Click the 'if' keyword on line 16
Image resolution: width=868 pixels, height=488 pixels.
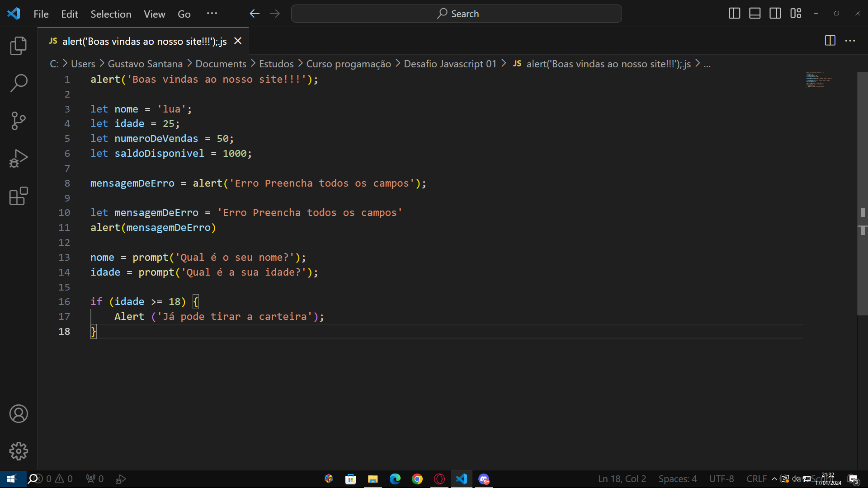click(96, 302)
